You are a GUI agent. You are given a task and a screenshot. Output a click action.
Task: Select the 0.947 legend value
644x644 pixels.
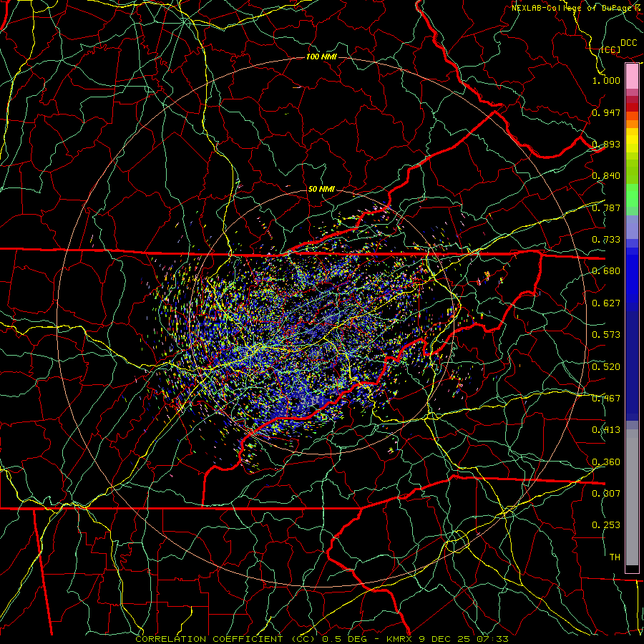click(x=606, y=112)
